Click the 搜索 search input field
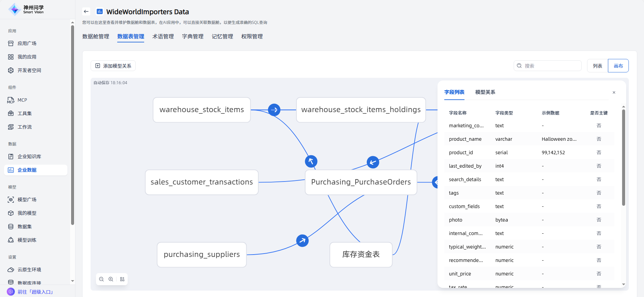The height and width of the screenshot is (297, 644). pyautogui.click(x=551, y=66)
